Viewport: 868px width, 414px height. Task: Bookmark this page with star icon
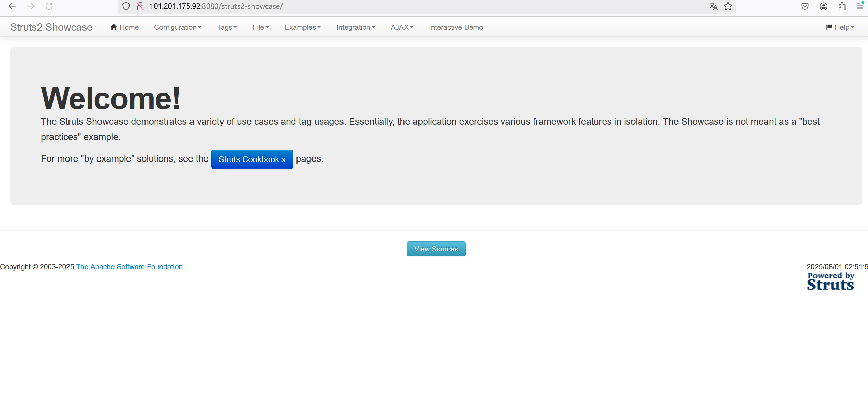click(x=728, y=6)
